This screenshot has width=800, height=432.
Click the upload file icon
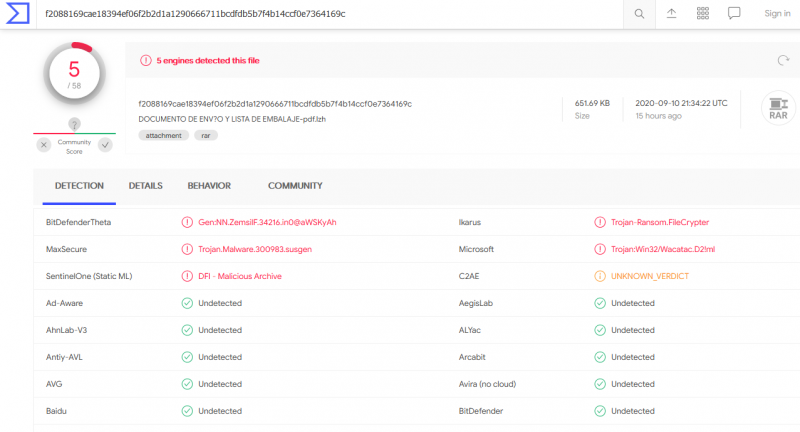[x=671, y=13]
